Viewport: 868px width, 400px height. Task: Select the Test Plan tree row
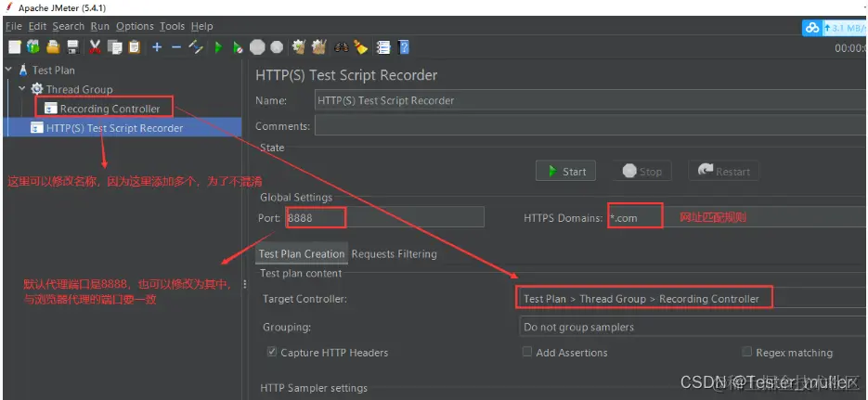click(x=53, y=71)
